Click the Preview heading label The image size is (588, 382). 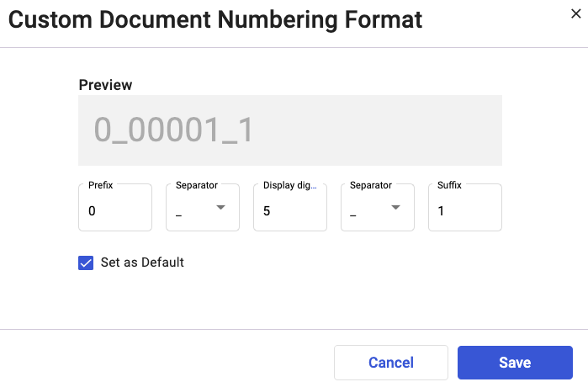(x=105, y=85)
